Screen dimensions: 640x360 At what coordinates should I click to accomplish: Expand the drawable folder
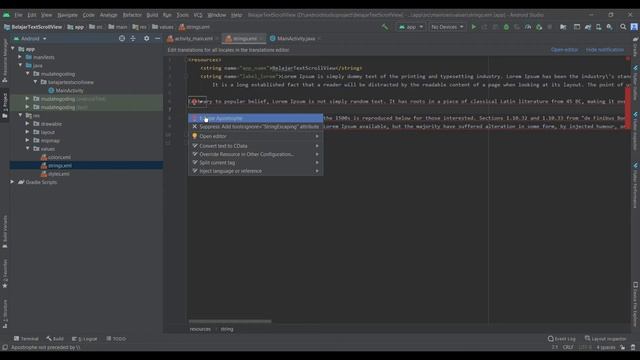[x=27, y=124]
